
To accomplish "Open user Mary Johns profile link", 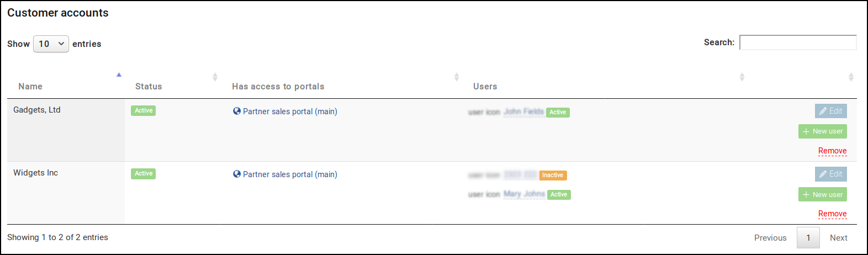I will [524, 194].
